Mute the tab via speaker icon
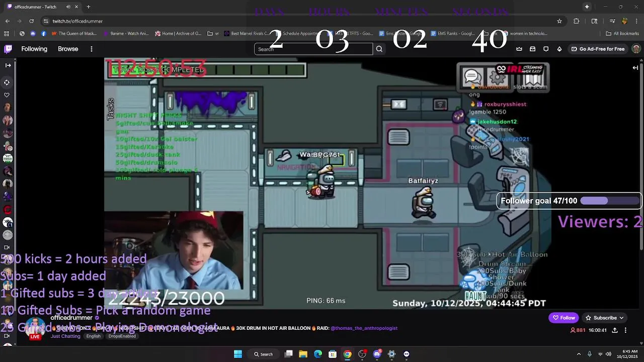 [68, 7]
